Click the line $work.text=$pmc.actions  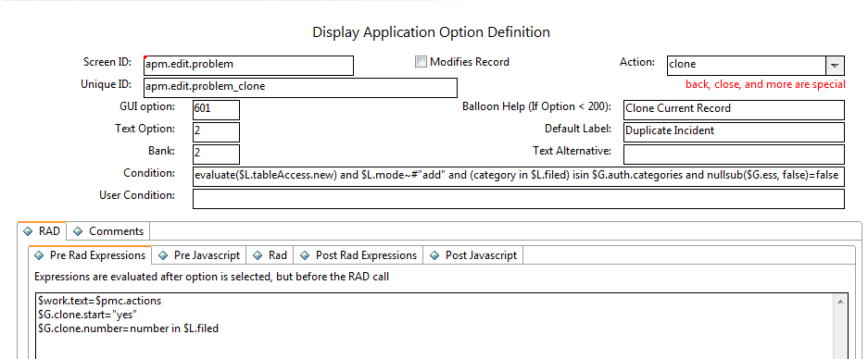(100, 301)
